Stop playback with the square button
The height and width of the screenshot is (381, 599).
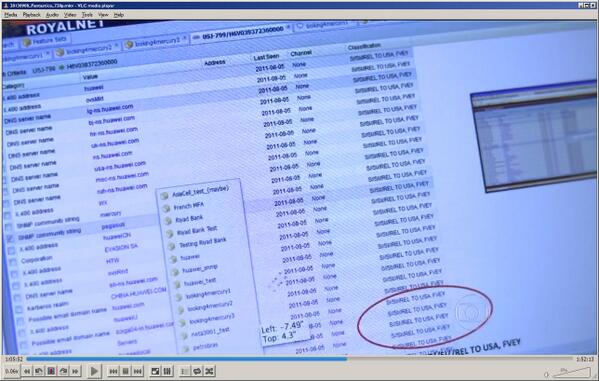(x=125, y=371)
